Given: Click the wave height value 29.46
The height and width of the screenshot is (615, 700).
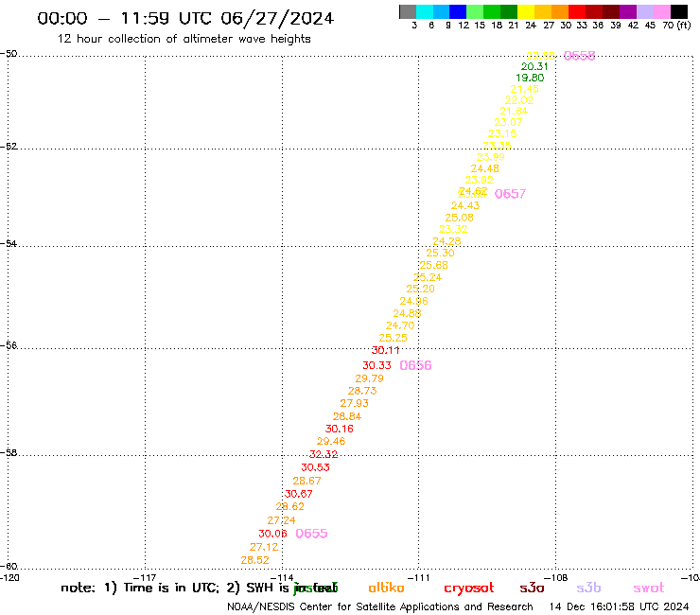Looking at the screenshot, I should (x=331, y=442).
